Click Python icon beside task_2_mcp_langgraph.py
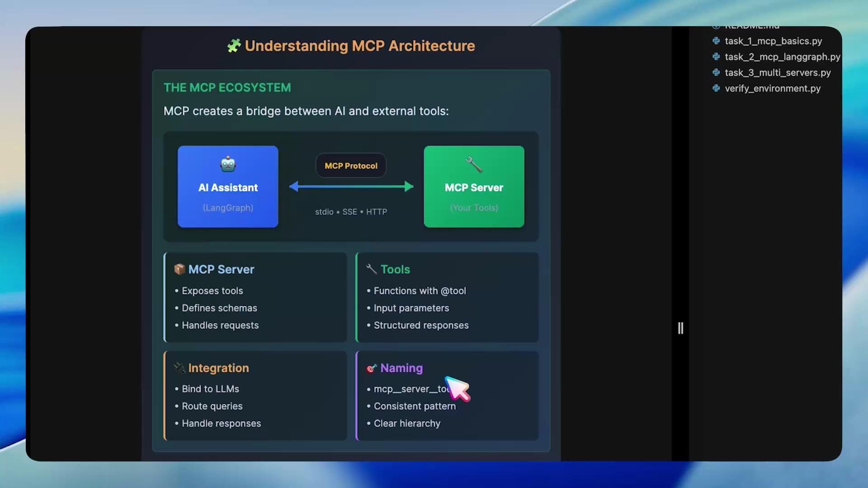This screenshot has width=868, height=488. coord(716,56)
